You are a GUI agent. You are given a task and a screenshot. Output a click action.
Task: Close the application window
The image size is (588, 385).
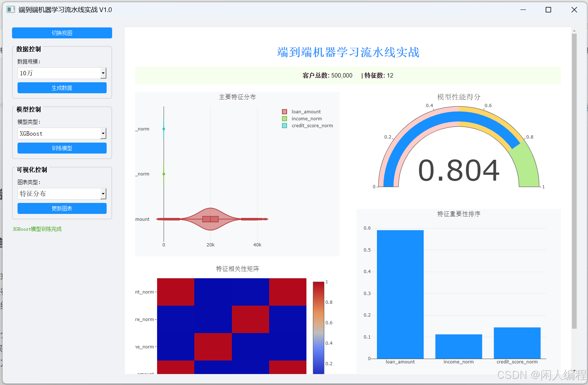574,10
